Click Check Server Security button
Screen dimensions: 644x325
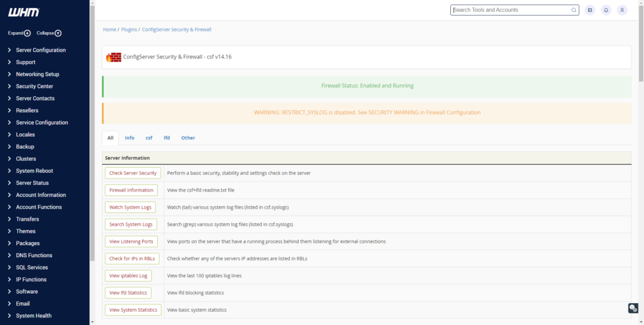point(133,173)
